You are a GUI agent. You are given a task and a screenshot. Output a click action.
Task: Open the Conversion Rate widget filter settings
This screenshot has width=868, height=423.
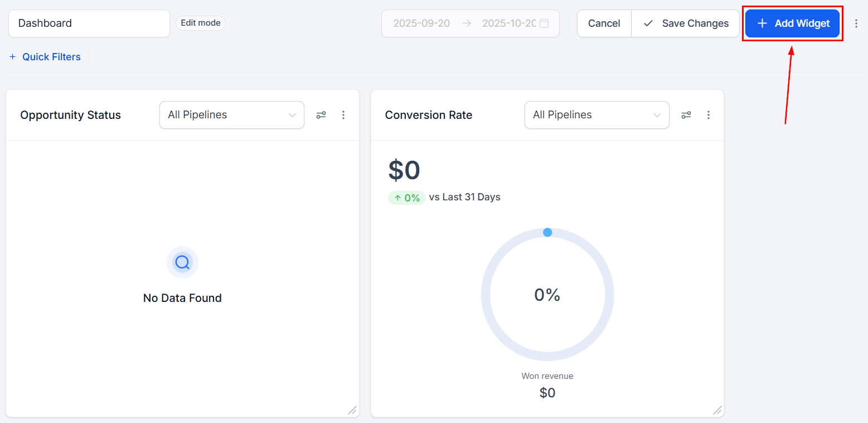click(686, 115)
